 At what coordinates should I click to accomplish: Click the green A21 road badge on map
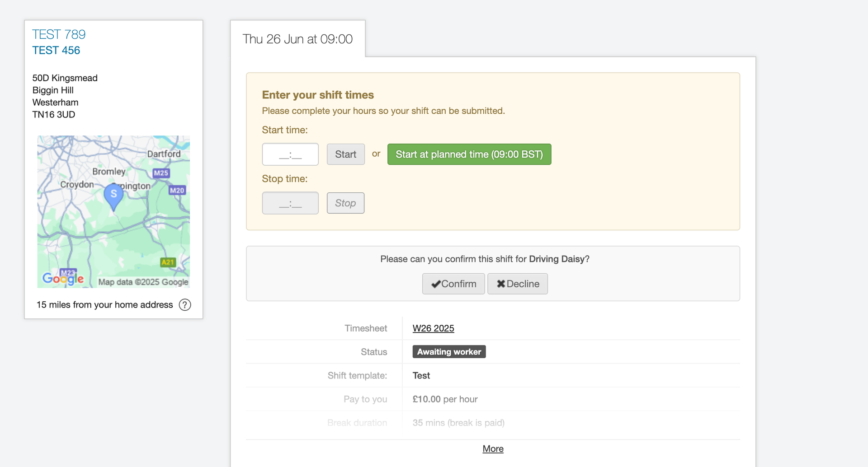pos(168,262)
